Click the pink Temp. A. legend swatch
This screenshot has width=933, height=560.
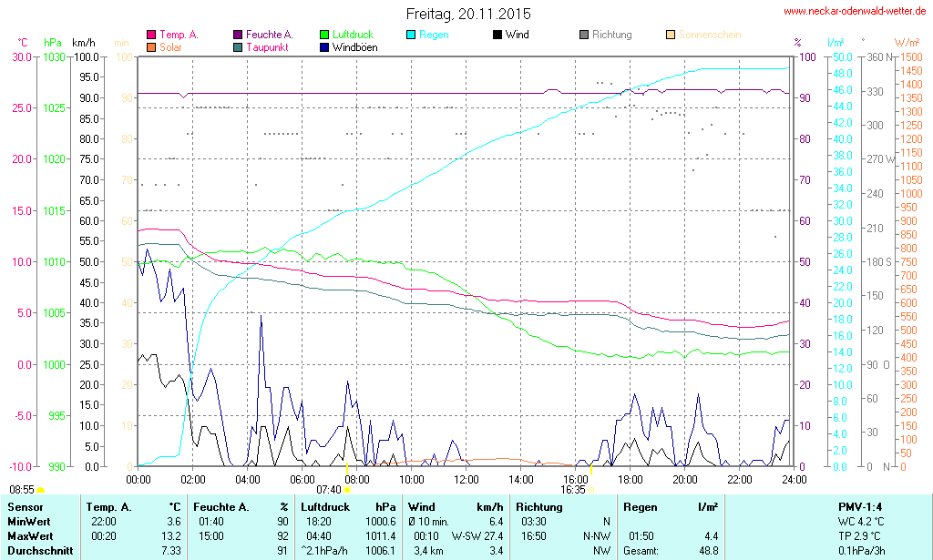tap(151, 35)
